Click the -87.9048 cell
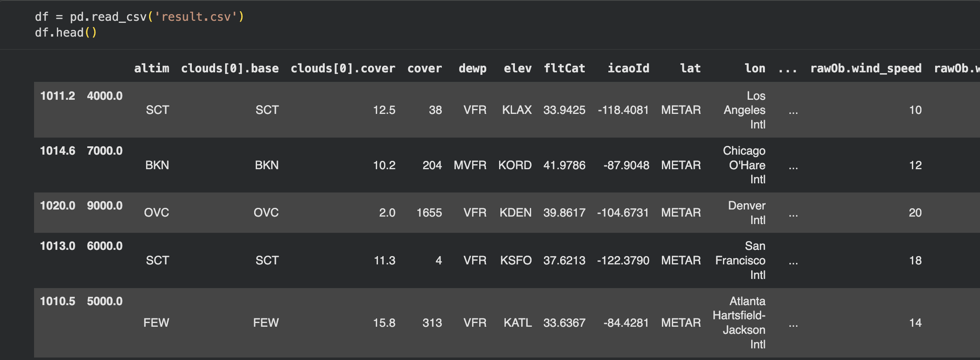The height and width of the screenshot is (360, 980). tap(626, 165)
